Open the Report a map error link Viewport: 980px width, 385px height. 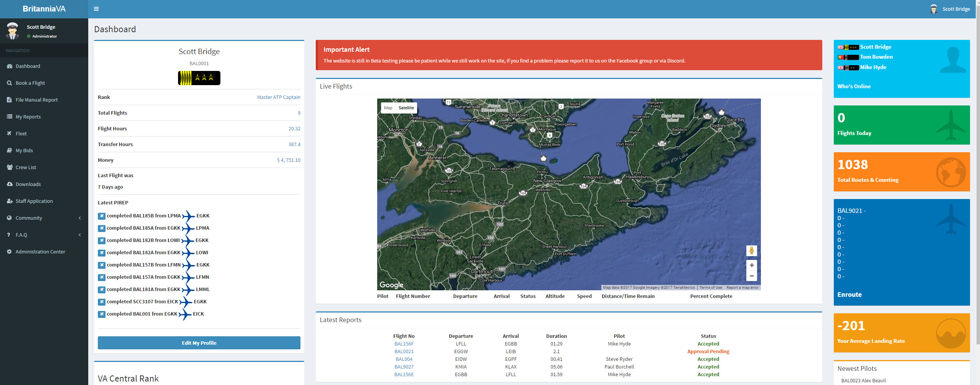coord(742,288)
